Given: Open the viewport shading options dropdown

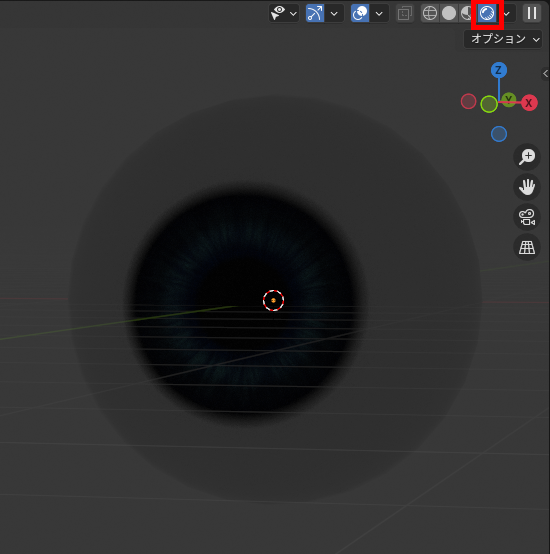Looking at the screenshot, I should point(507,14).
